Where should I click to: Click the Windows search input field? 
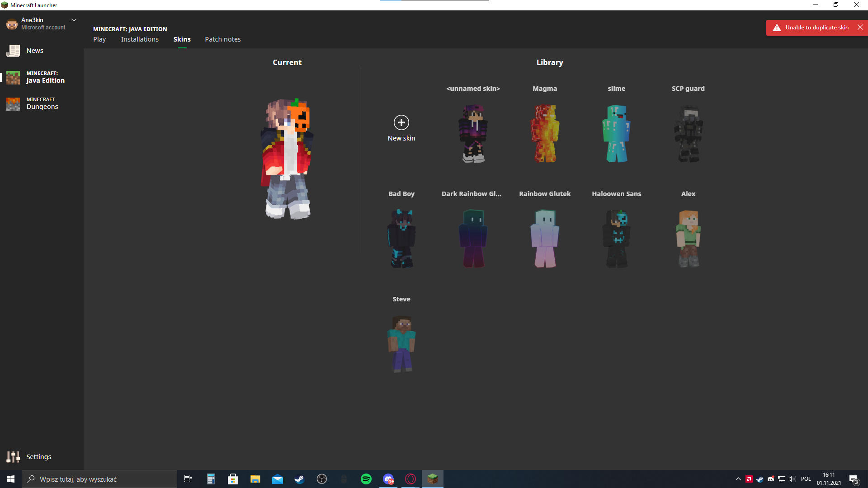click(99, 479)
